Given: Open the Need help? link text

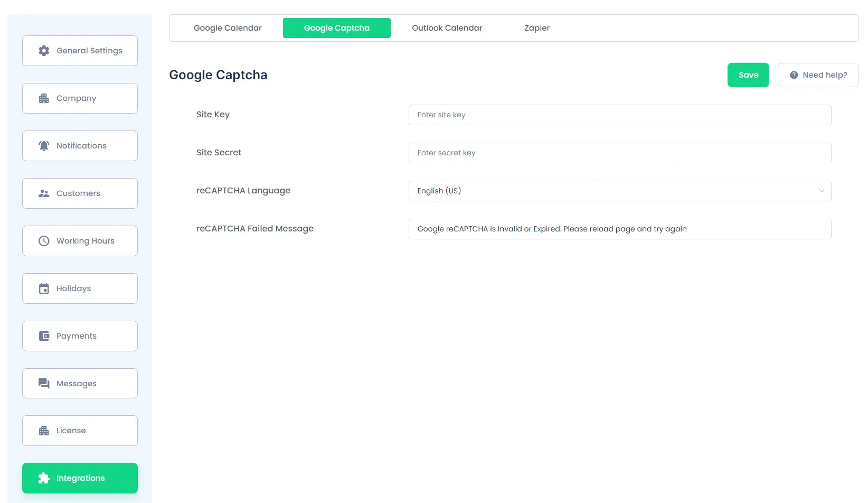Looking at the screenshot, I should point(825,75).
